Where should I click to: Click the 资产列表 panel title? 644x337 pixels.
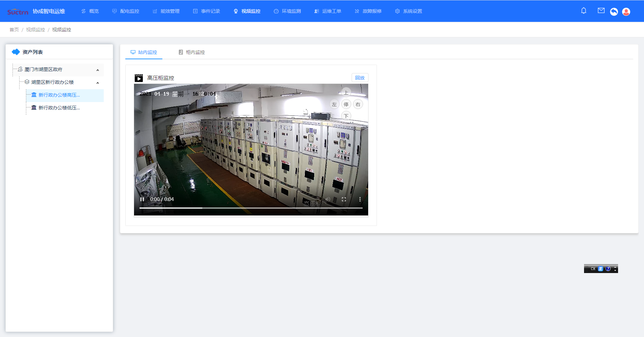33,52
